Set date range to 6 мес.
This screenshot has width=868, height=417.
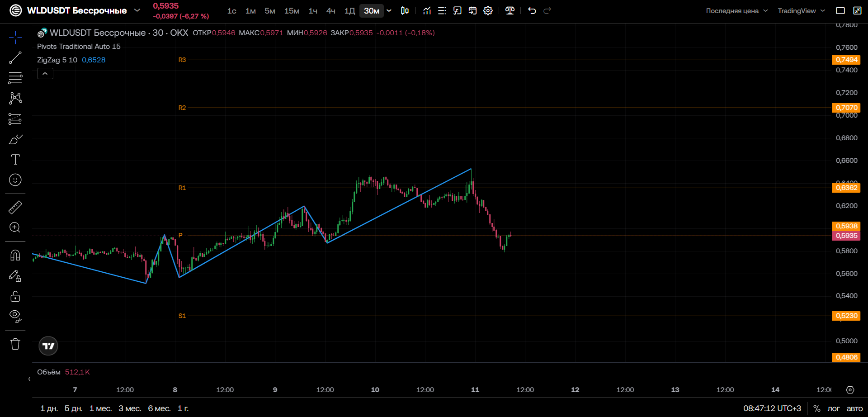[159, 408]
